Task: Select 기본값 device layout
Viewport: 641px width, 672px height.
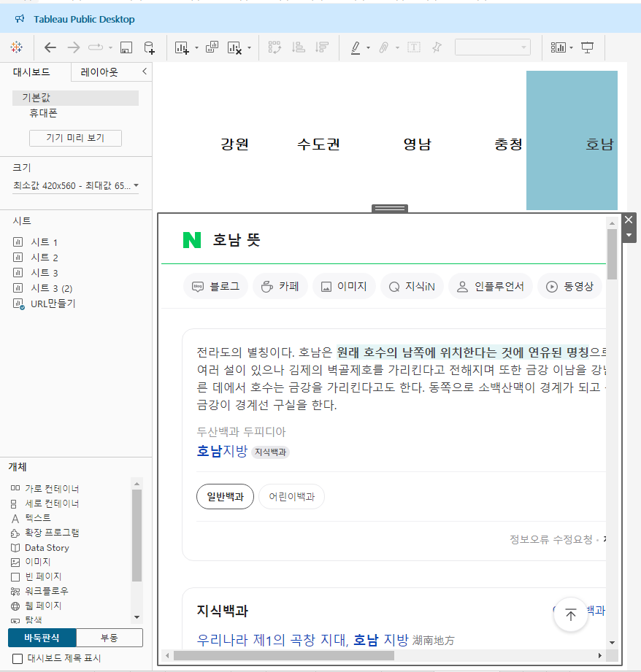Action: pyautogui.click(x=75, y=98)
